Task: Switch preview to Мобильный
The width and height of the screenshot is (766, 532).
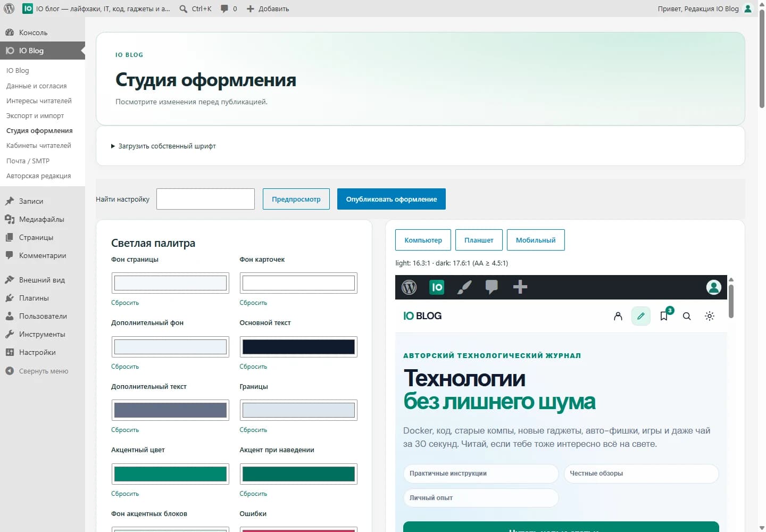Action: [536, 240]
